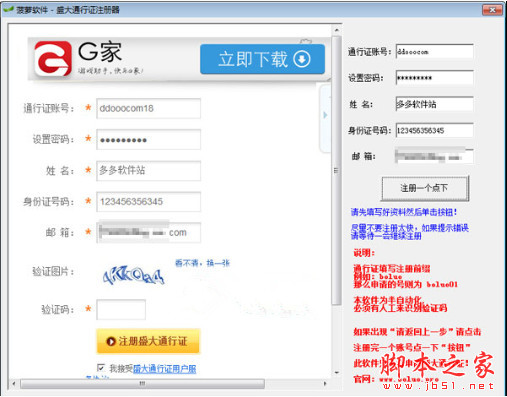This screenshot has width=507, height=397.
Task: Toggle the 我接受 agreement checkbox
Action: (101, 367)
